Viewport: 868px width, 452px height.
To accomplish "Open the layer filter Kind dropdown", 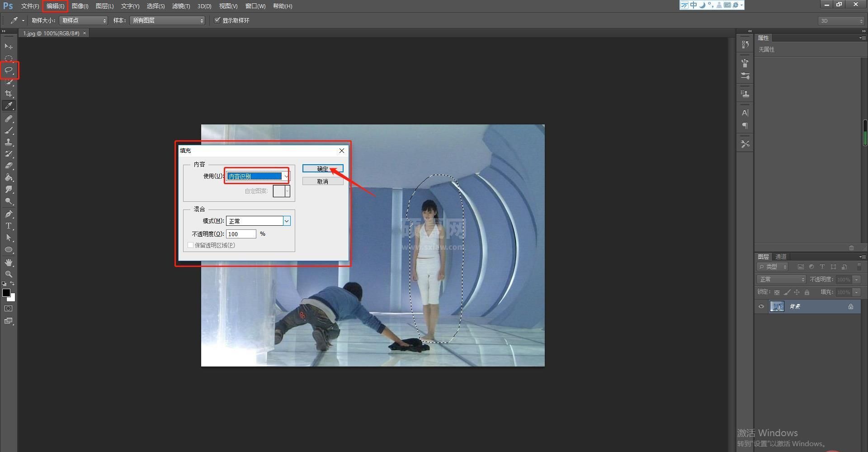I will (773, 267).
